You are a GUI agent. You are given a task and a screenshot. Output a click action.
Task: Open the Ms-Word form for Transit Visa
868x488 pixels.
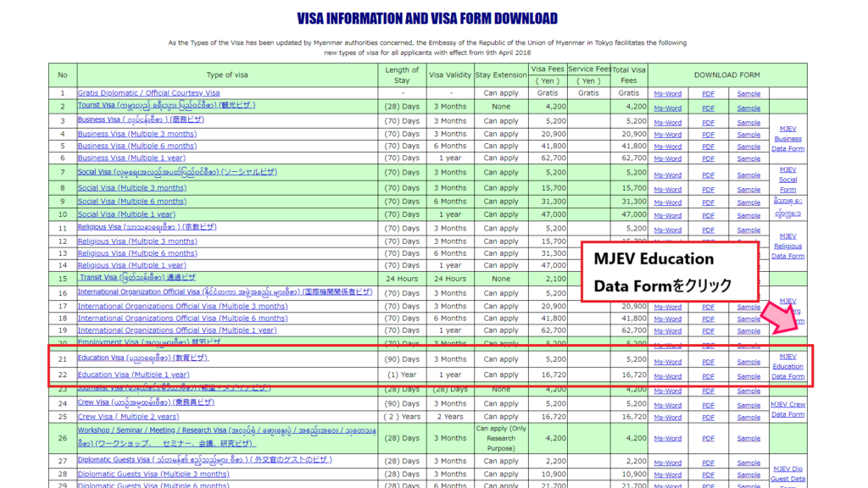pyautogui.click(x=667, y=280)
